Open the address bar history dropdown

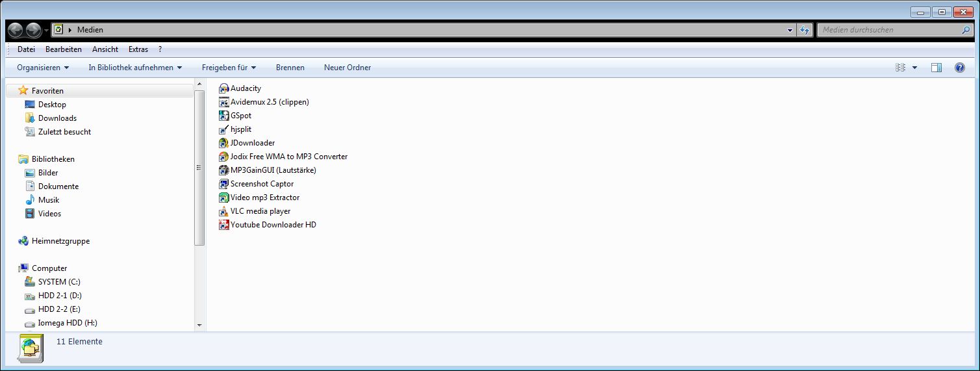point(790,30)
